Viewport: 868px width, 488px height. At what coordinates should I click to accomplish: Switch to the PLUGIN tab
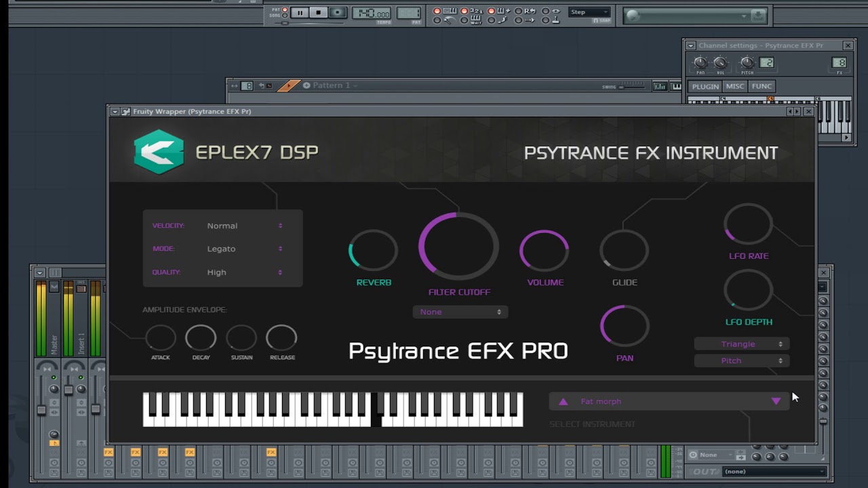coord(705,86)
